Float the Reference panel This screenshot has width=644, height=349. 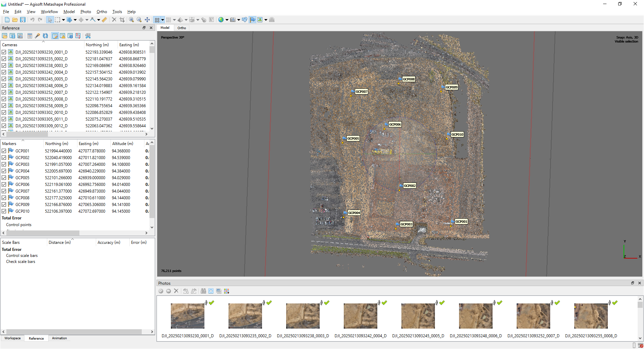point(144,28)
